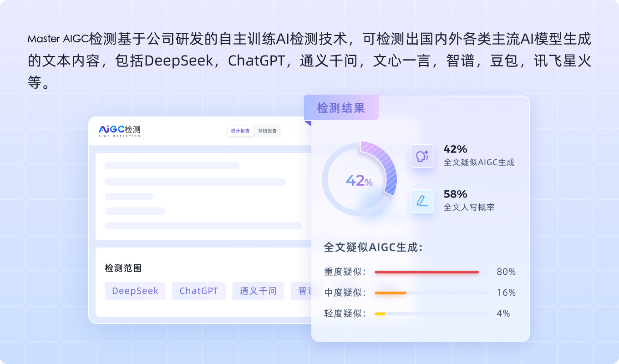Click the partially hidden 智谱 tag
Image resolution: width=619 pixels, height=364 pixels.
pos(302,291)
